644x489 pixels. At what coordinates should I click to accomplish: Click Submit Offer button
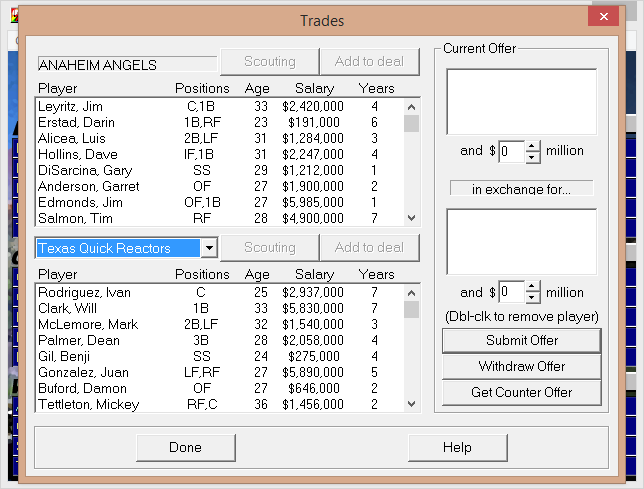(522, 340)
